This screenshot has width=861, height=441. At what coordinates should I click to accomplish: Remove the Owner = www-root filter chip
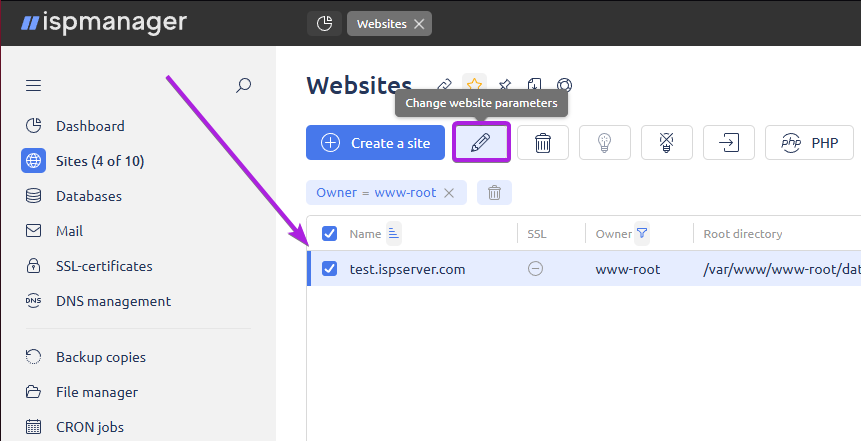coord(449,193)
